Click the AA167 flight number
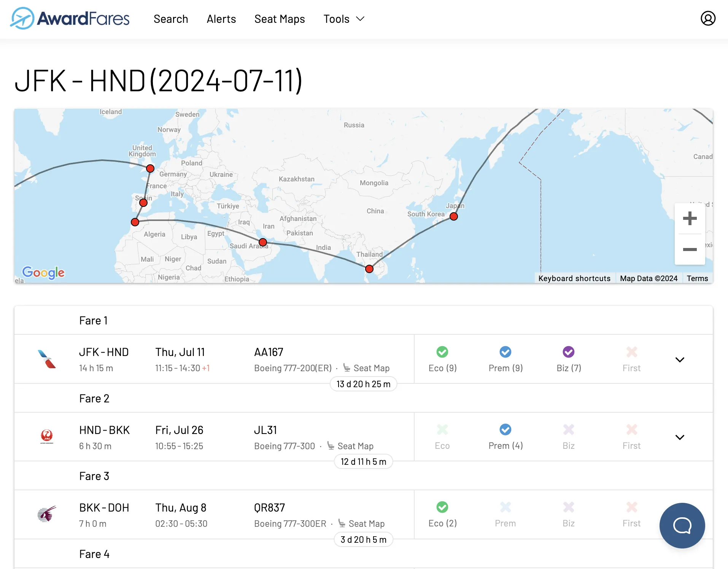The image size is (728, 569). tap(269, 352)
